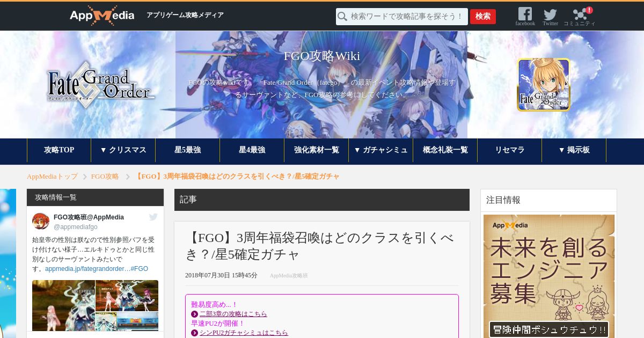Screen dimensions: 644x338
Task: Open the エンジニア募集 ad banner
Action: click(x=549, y=276)
